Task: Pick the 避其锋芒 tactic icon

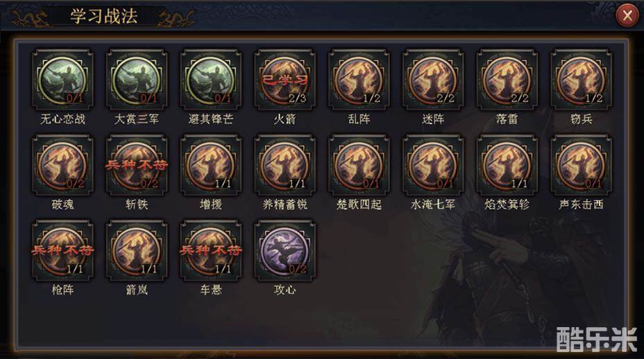Action: pyautogui.click(x=211, y=80)
